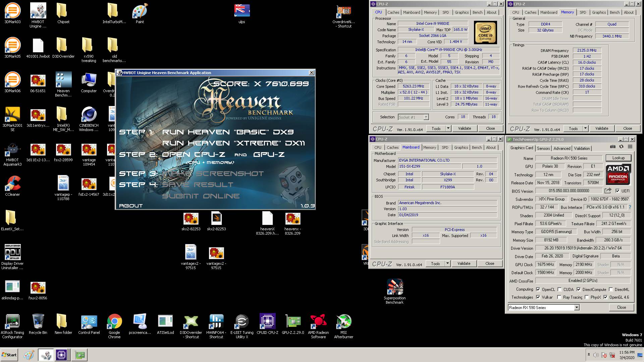Viewport: 644px width, 362px height.
Task: Toggle the OpenGL 4.6 checkbox
Action: 605,297
